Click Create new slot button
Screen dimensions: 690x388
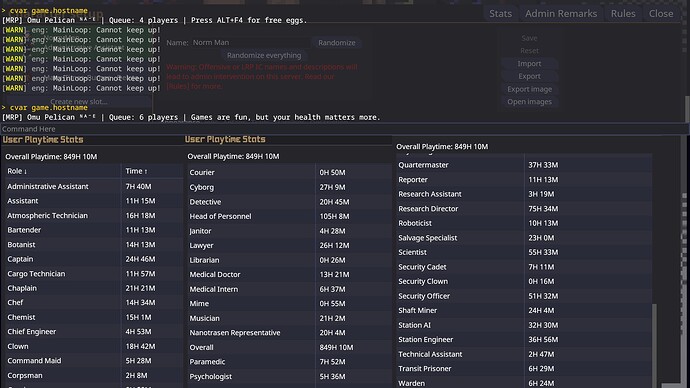tap(79, 102)
